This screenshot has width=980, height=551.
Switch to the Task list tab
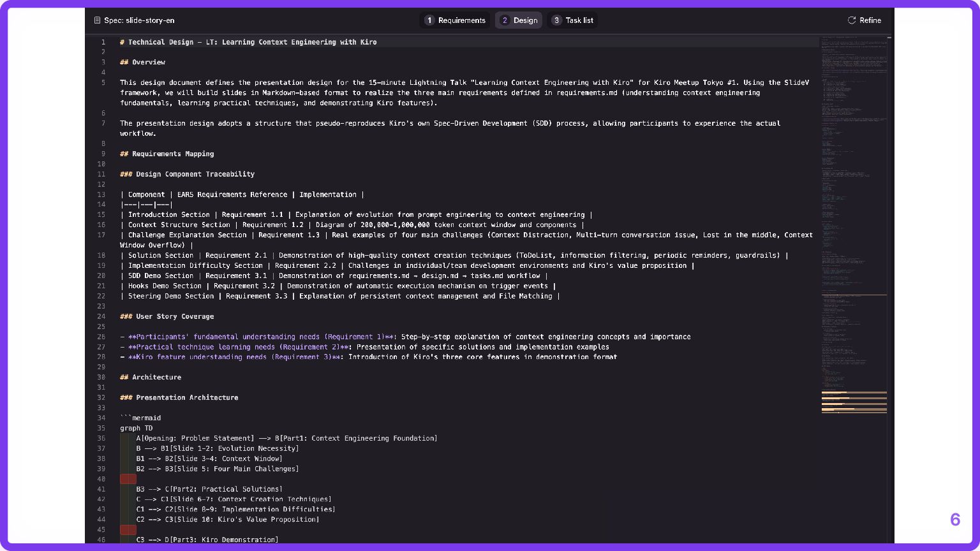(572, 20)
